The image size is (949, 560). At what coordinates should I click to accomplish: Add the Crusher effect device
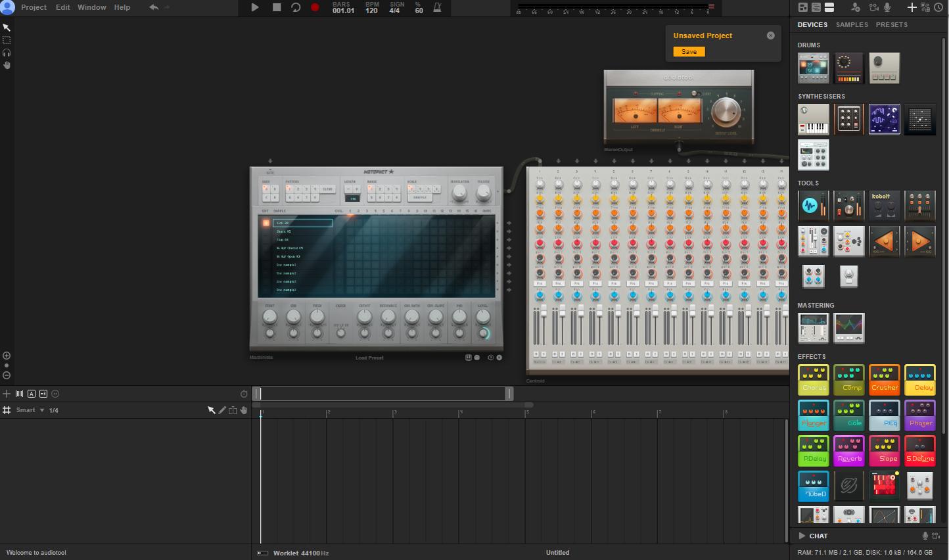pyautogui.click(x=884, y=379)
